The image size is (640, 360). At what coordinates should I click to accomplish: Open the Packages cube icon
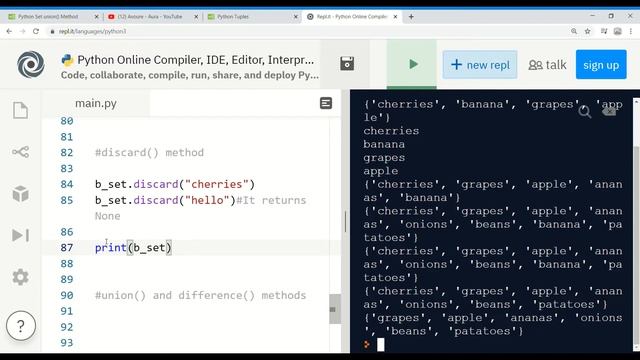point(20,193)
